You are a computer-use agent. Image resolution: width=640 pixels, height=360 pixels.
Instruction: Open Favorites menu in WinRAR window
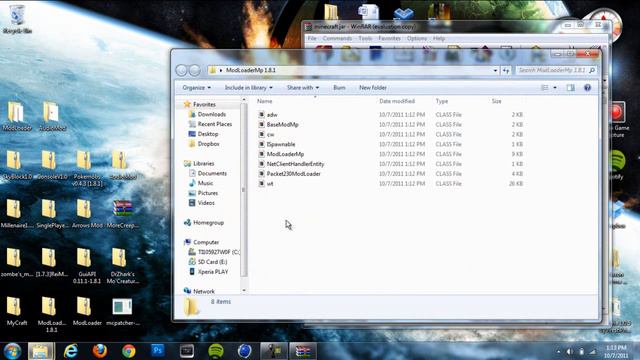(x=389, y=38)
